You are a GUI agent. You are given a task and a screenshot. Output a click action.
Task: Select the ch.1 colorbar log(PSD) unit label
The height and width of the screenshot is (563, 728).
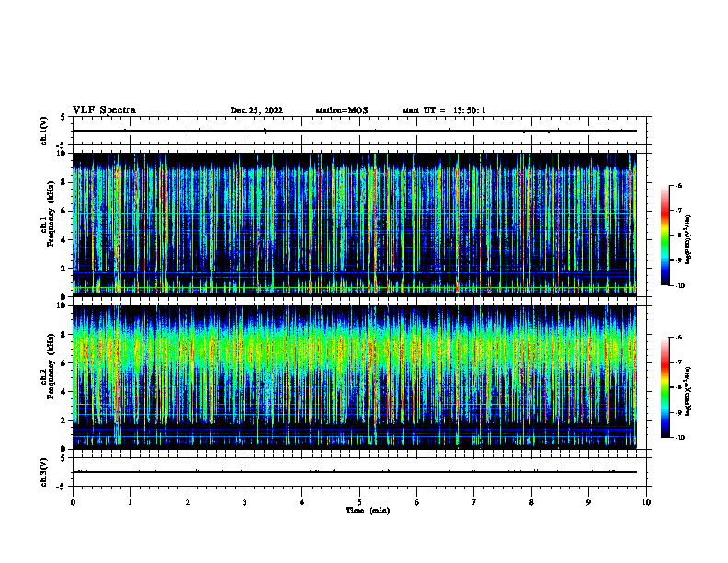point(688,240)
